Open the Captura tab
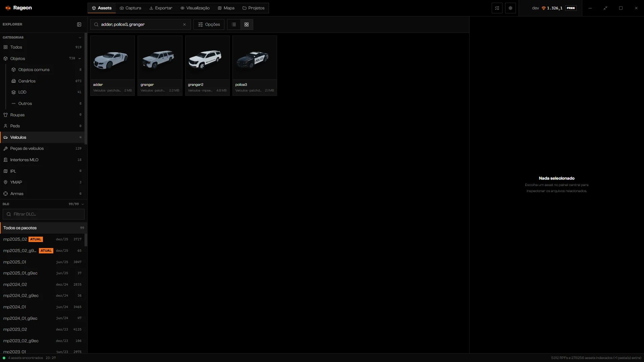The image size is (644, 362). click(x=130, y=8)
